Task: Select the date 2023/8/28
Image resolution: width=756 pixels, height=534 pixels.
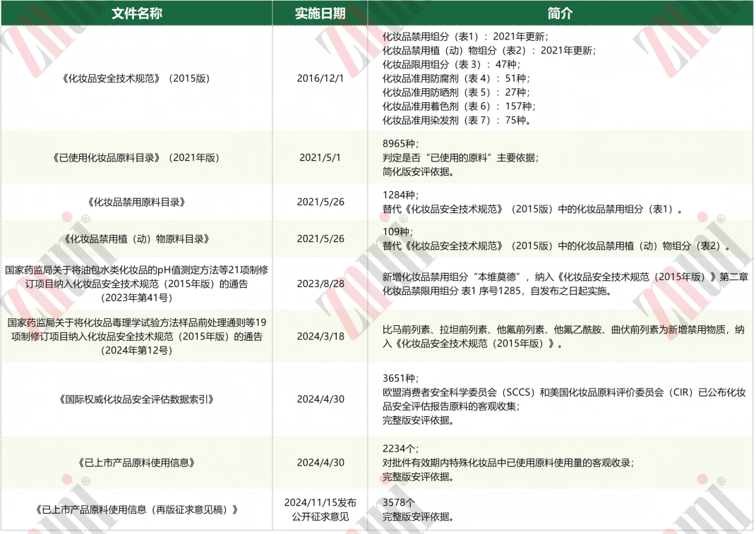Action: (320, 284)
